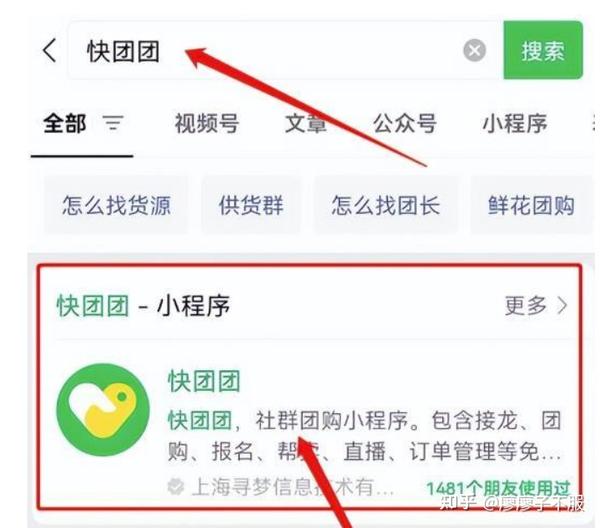
Task: Tap the 怎么找团长 suggestion chip
Action: click(386, 205)
